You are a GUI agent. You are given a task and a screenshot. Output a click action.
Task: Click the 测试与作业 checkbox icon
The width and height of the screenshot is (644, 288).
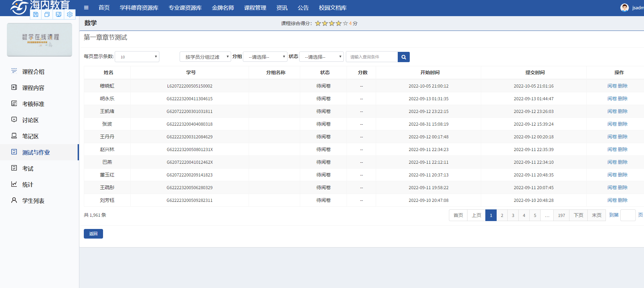tap(14, 152)
